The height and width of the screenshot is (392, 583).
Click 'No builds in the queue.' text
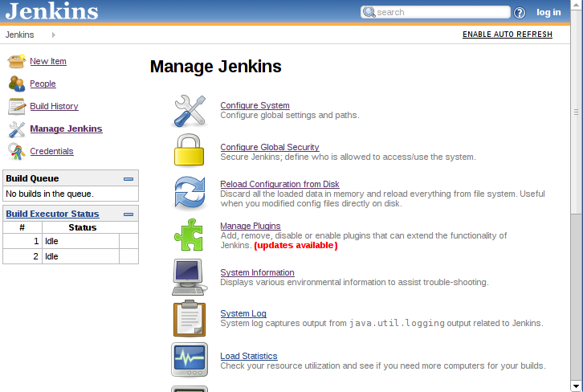(50, 194)
